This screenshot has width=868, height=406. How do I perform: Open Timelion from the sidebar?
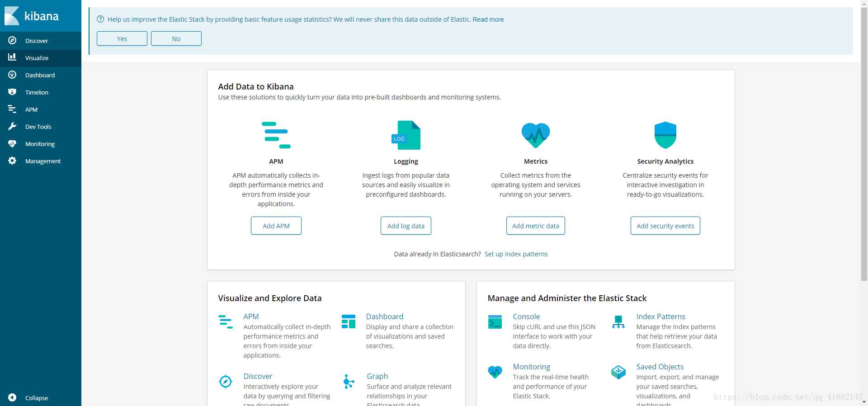point(37,92)
